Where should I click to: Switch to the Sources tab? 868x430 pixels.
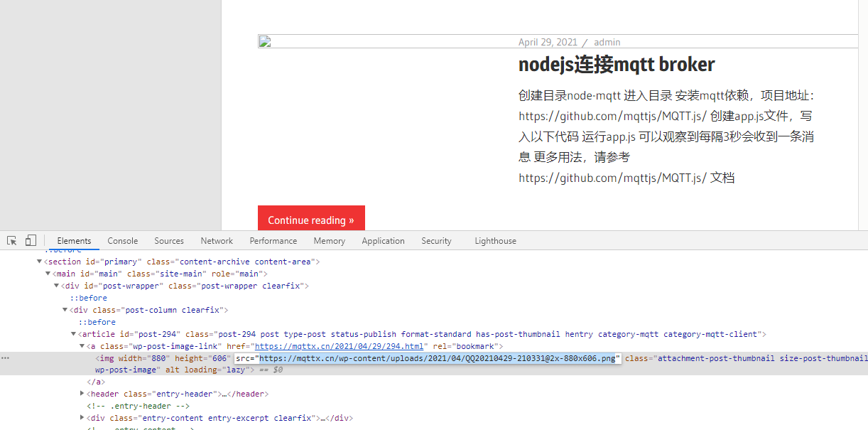tap(169, 241)
